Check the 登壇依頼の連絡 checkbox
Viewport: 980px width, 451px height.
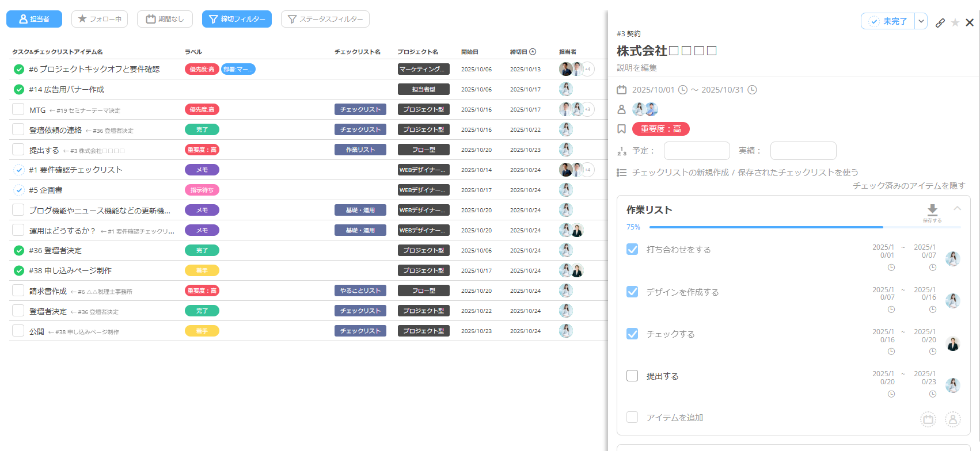(18, 129)
